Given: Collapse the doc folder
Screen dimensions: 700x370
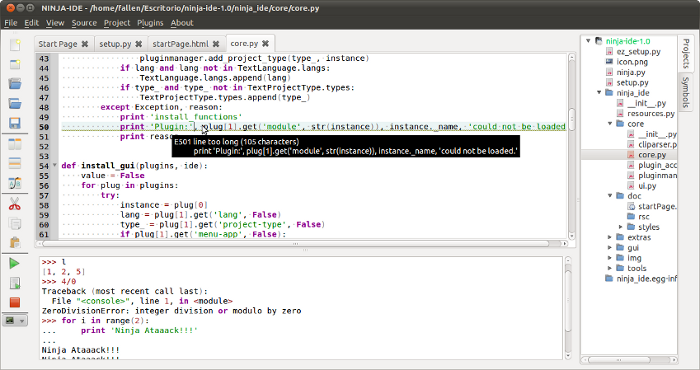Looking at the screenshot, I should 610,195.
